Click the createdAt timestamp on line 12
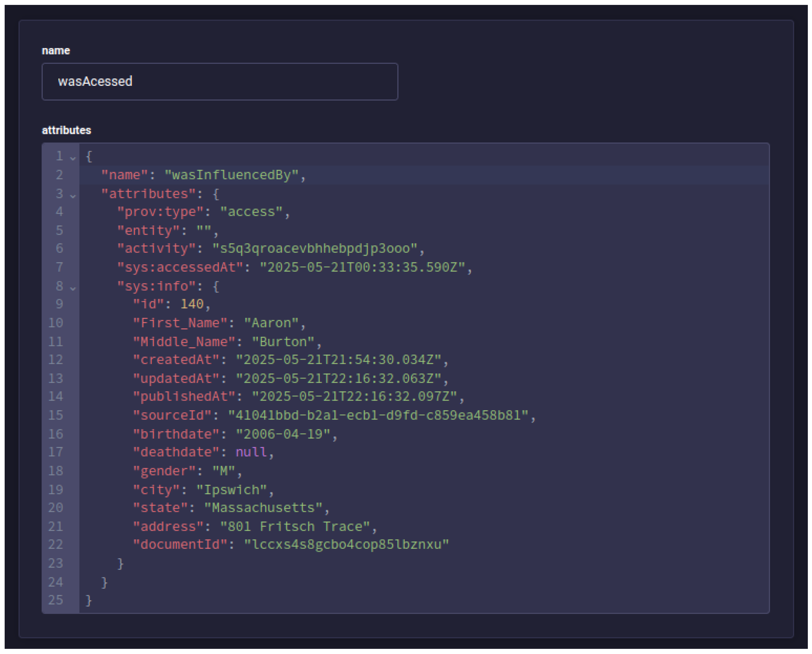 (338, 360)
